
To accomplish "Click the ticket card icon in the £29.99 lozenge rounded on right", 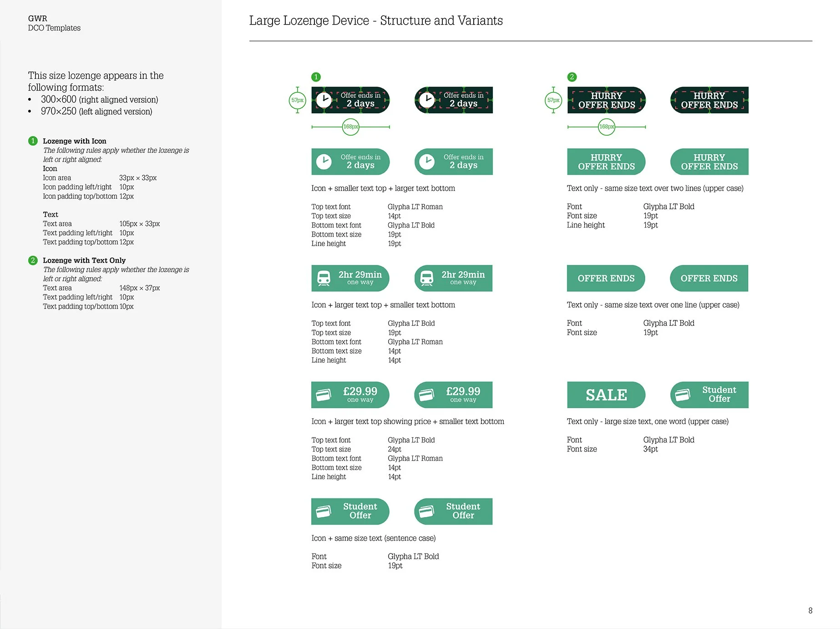I will click(x=324, y=395).
